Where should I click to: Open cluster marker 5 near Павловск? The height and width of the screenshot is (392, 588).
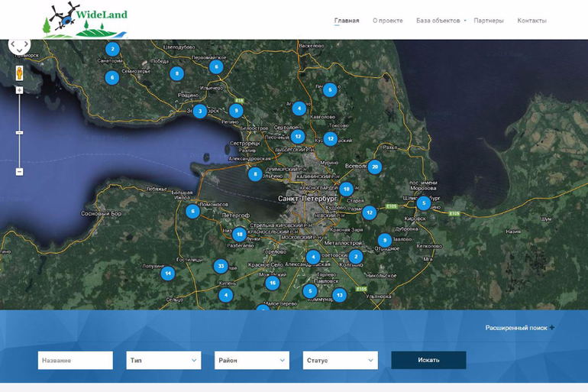tap(310, 291)
